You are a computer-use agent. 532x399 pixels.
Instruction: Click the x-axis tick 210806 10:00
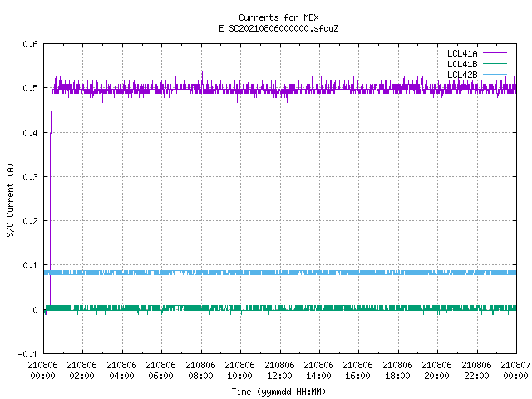(239, 371)
